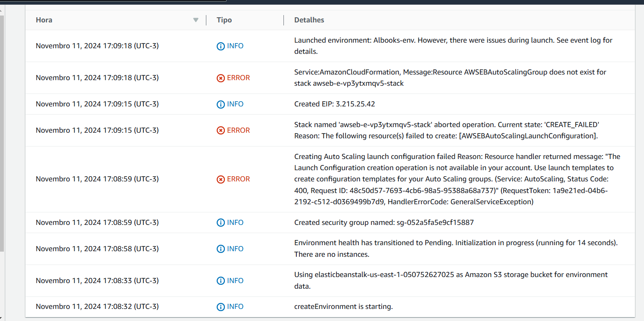Select timestamp 17:09:15 of Created EIP row
Screen dimensions: 644x321
pos(97,104)
